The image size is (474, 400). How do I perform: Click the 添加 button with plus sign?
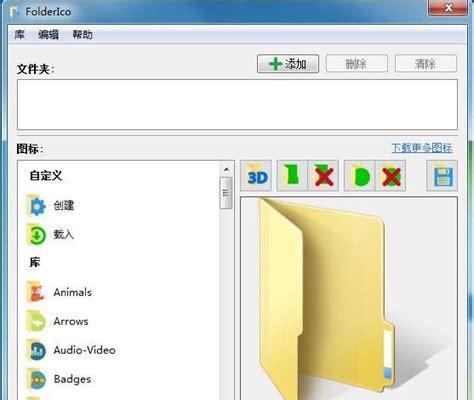(288, 64)
